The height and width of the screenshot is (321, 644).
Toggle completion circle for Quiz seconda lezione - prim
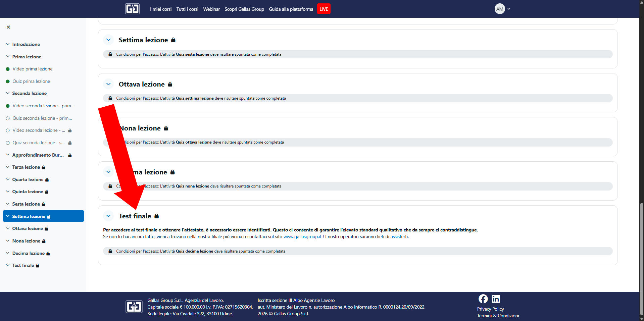8,118
